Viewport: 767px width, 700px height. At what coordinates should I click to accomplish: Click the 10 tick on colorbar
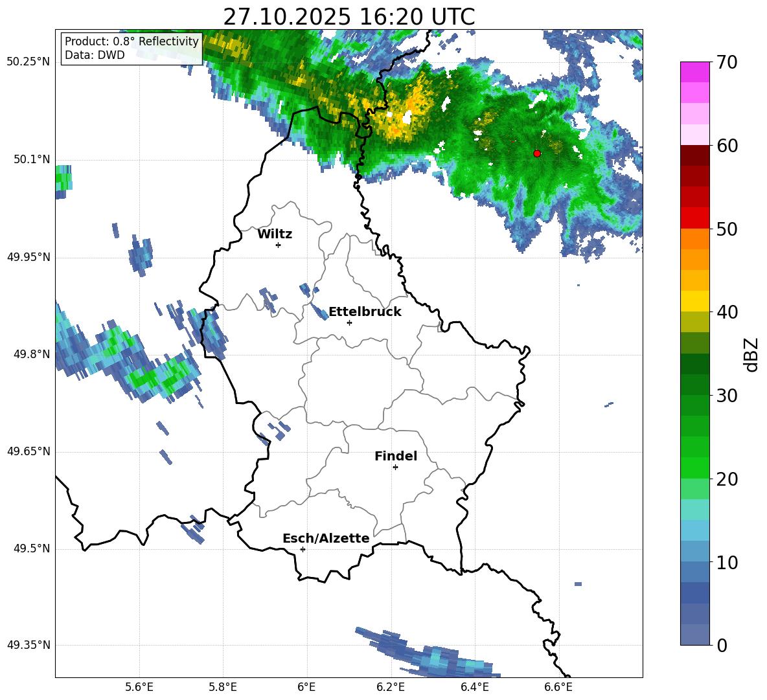click(727, 562)
